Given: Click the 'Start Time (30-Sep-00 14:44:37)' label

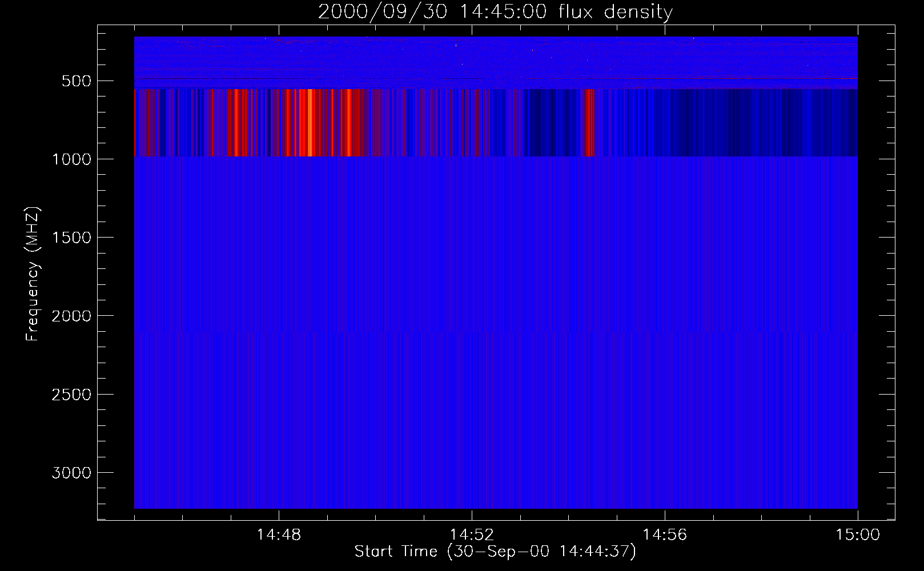Looking at the screenshot, I should [495, 552].
